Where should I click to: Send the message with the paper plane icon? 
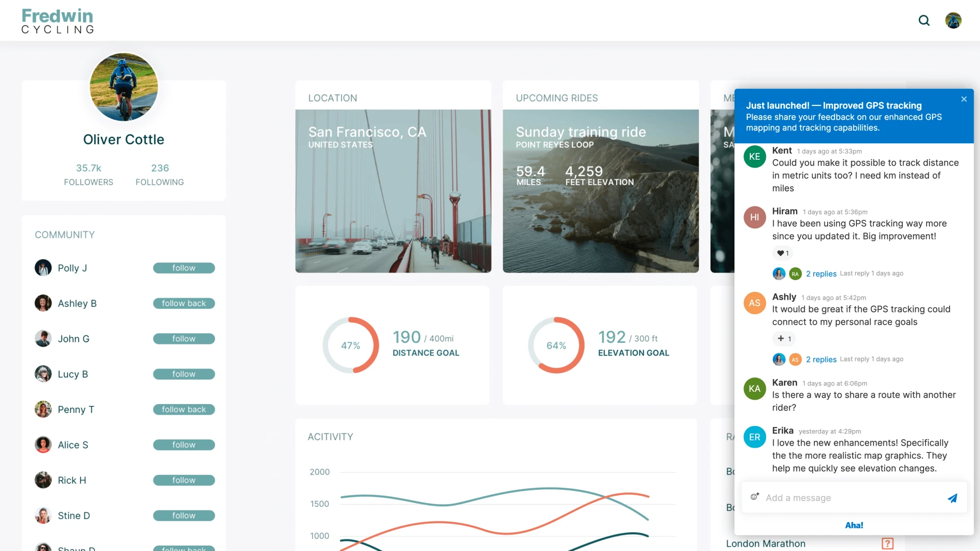pos(952,498)
